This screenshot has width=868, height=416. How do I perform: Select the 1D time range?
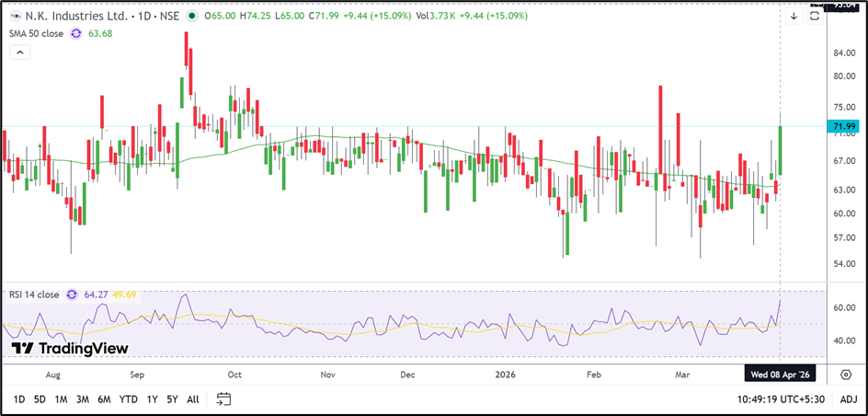tap(18, 399)
